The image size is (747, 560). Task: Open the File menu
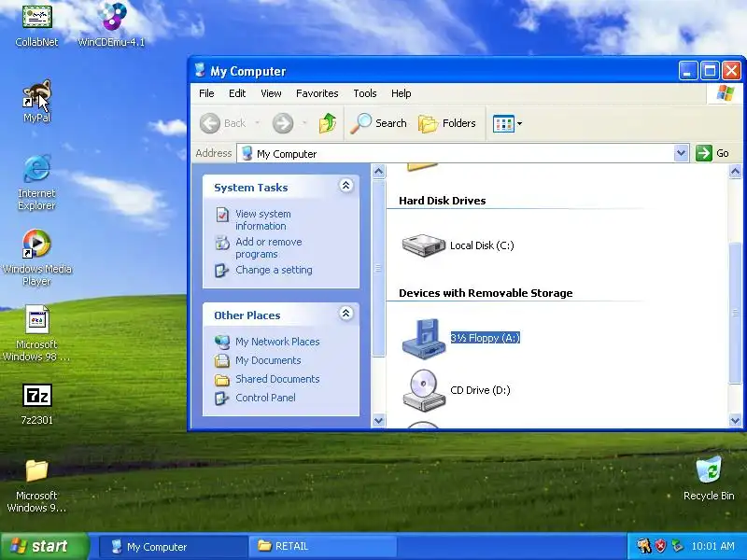point(206,93)
